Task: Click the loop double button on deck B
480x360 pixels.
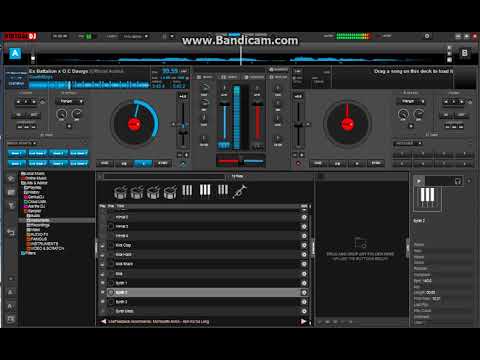Action: tap(462, 101)
